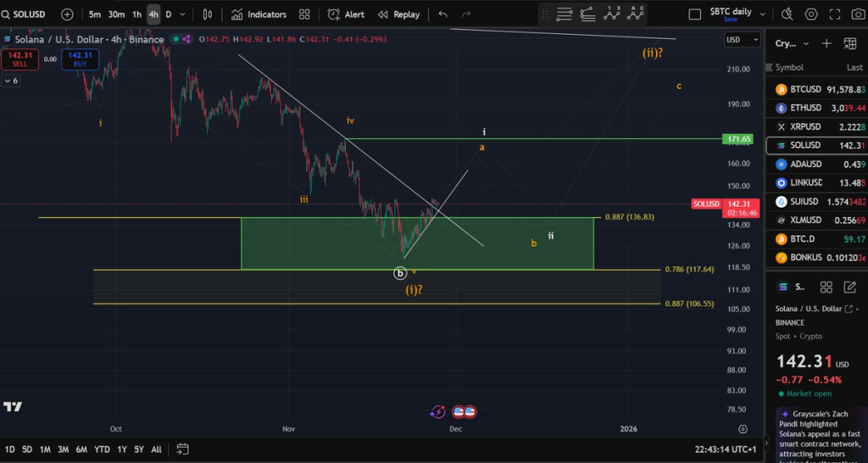Switch to the 1h timeframe

(136, 14)
